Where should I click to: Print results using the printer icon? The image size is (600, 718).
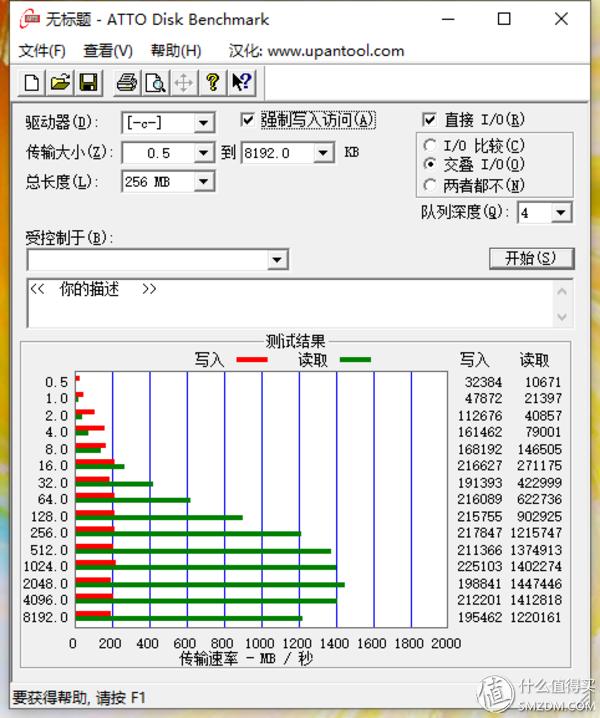pos(127,83)
